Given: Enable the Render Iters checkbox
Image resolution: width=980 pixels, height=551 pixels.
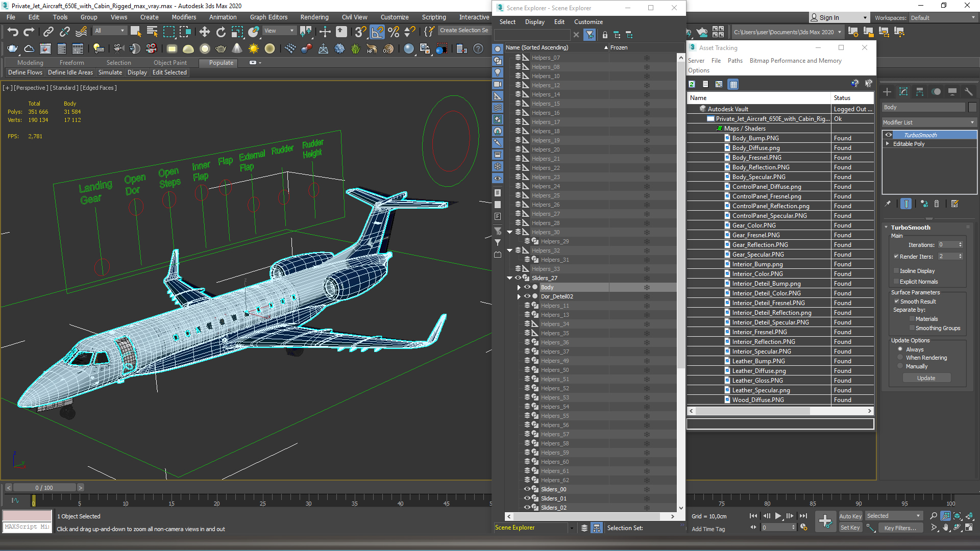Looking at the screenshot, I should [896, 257].
